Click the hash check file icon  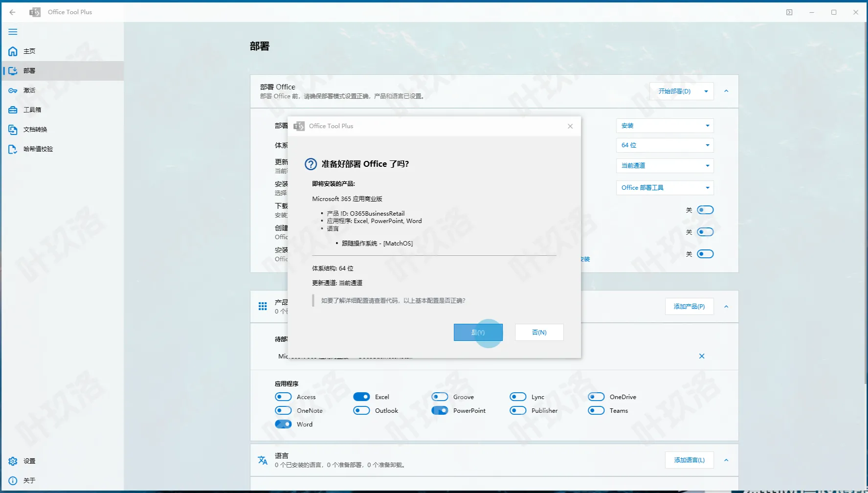click(13, 149)
